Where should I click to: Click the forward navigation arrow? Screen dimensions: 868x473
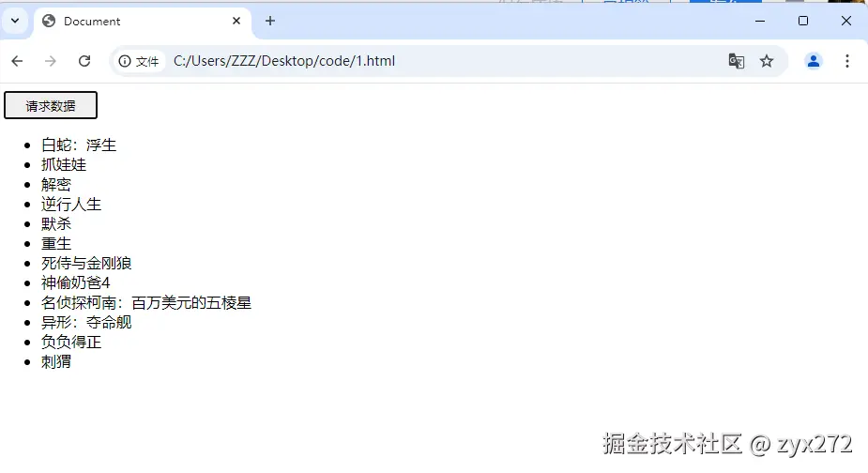51,61
